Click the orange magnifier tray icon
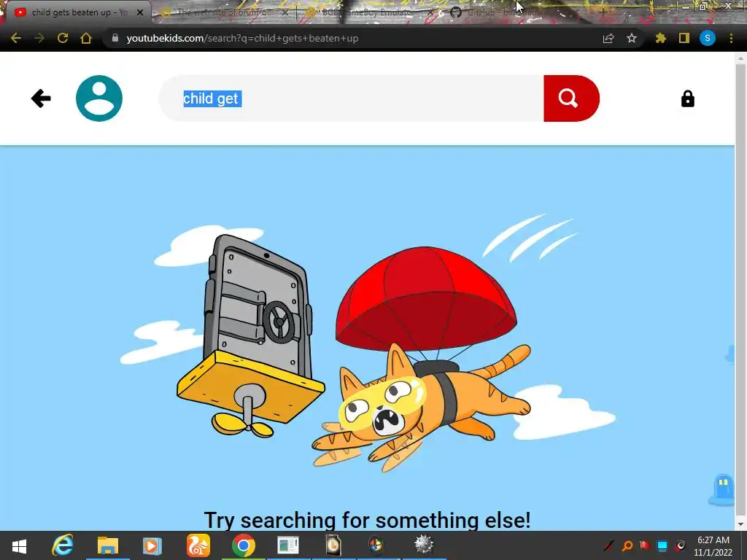Viewport: 747px width, 560px height. tap(627, 545)
